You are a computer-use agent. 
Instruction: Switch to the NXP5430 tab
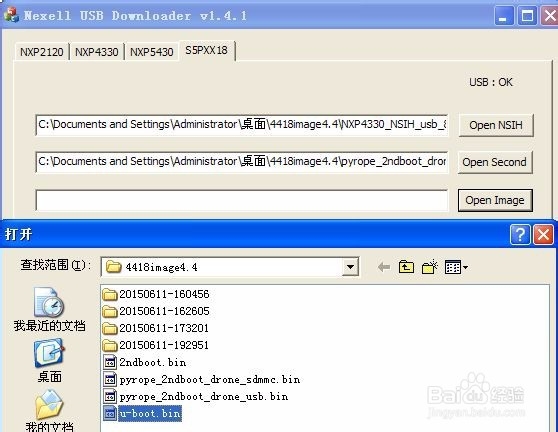point(152,52)
